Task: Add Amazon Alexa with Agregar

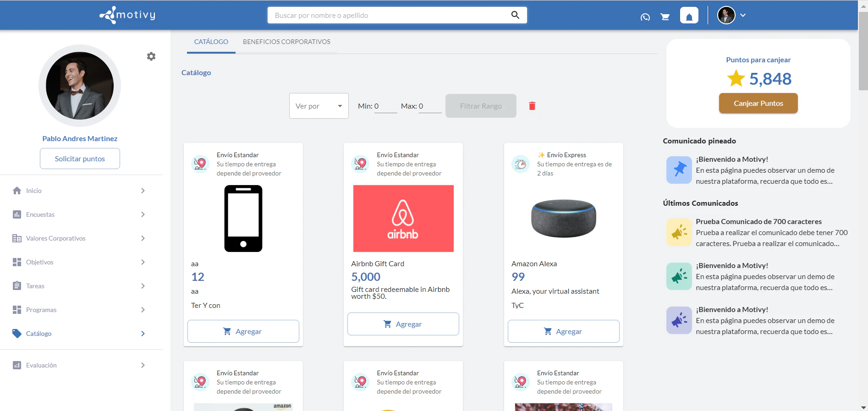Action: (564, 331)
